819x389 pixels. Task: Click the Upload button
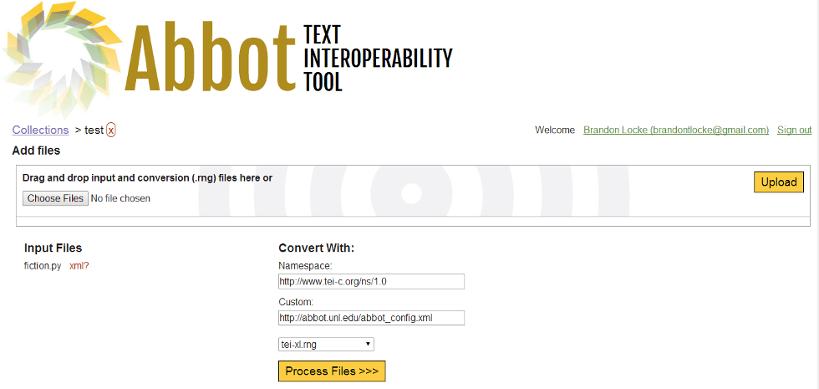(778, 182)
